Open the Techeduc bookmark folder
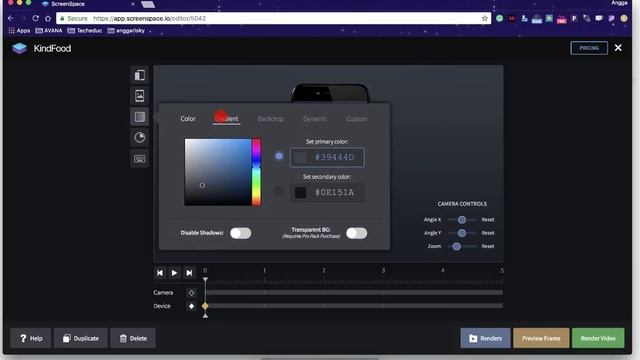640x360 pixels. point(84,31)
